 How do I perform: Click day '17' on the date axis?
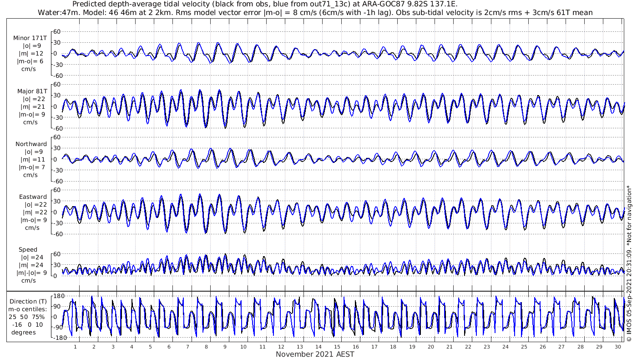[x=374, y=347]
